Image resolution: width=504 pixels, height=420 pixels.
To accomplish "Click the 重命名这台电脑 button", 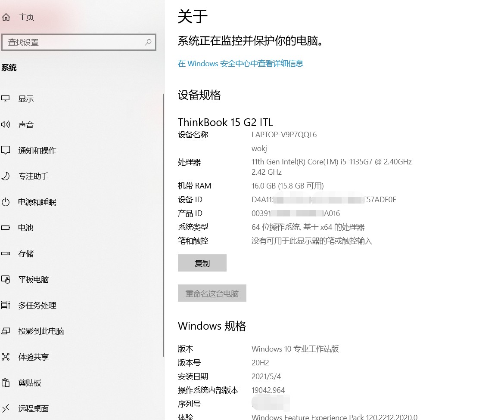I will [x=212, y=293].
